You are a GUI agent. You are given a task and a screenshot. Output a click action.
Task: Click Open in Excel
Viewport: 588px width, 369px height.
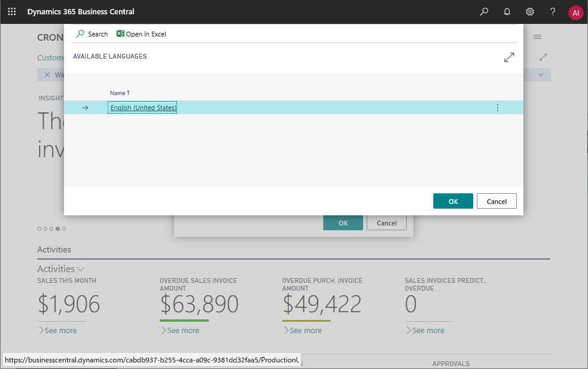pos(141,34)
